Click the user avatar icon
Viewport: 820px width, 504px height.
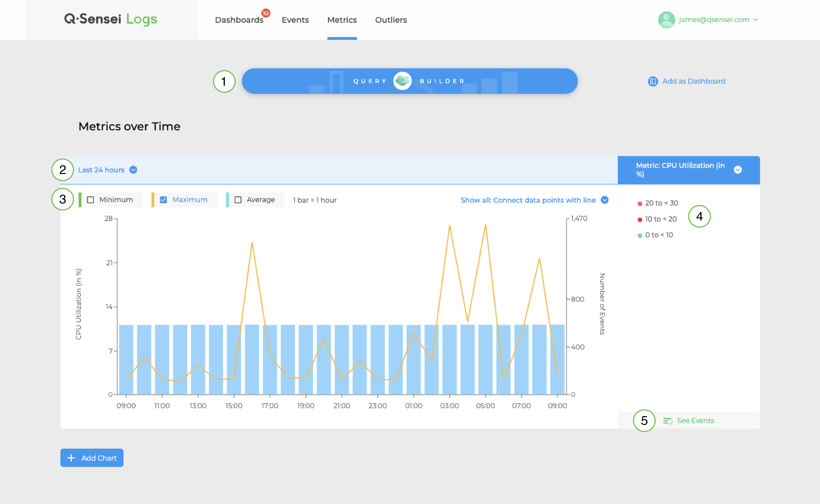click(666, 20)
